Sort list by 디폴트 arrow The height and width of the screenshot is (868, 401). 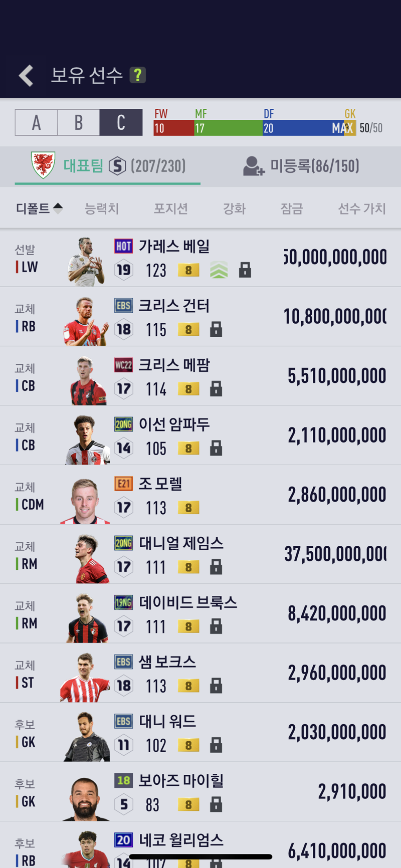click(x=58, y=208)
